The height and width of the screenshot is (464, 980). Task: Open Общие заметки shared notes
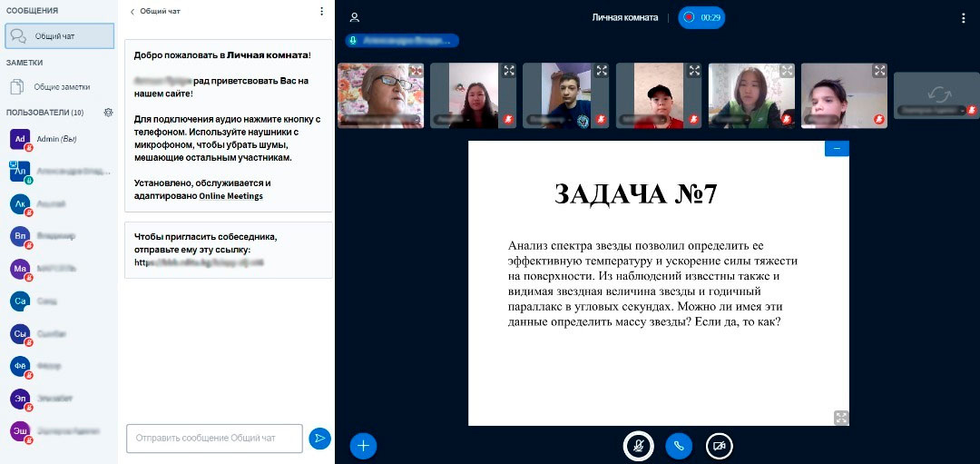[60, 87]
